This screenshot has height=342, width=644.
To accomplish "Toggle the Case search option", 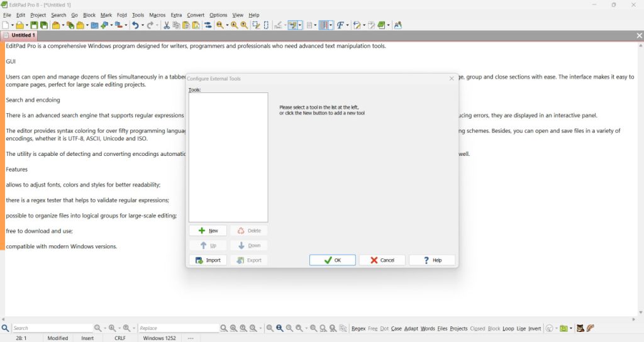I will (396, 328).
